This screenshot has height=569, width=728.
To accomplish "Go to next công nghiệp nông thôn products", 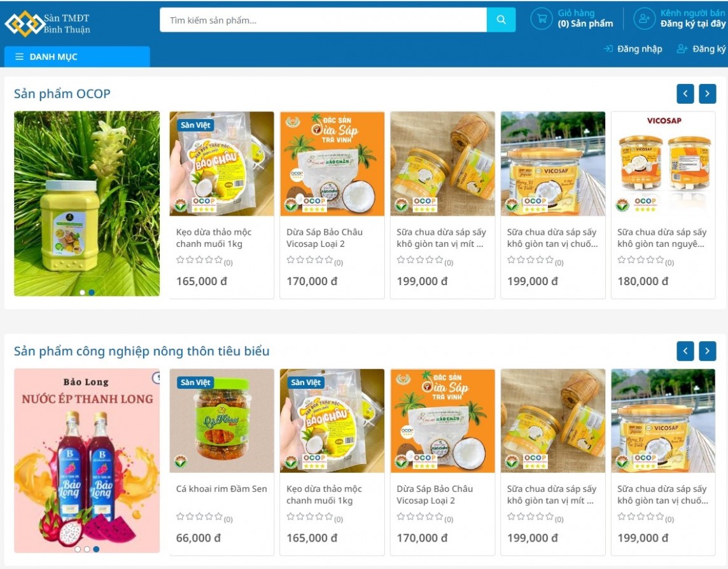I will (x=707, y=351).
